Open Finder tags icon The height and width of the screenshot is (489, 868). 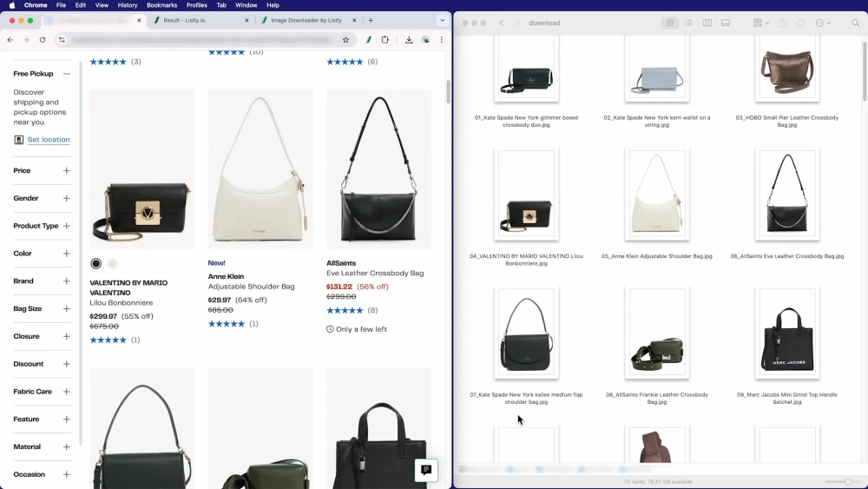(800, 23)
